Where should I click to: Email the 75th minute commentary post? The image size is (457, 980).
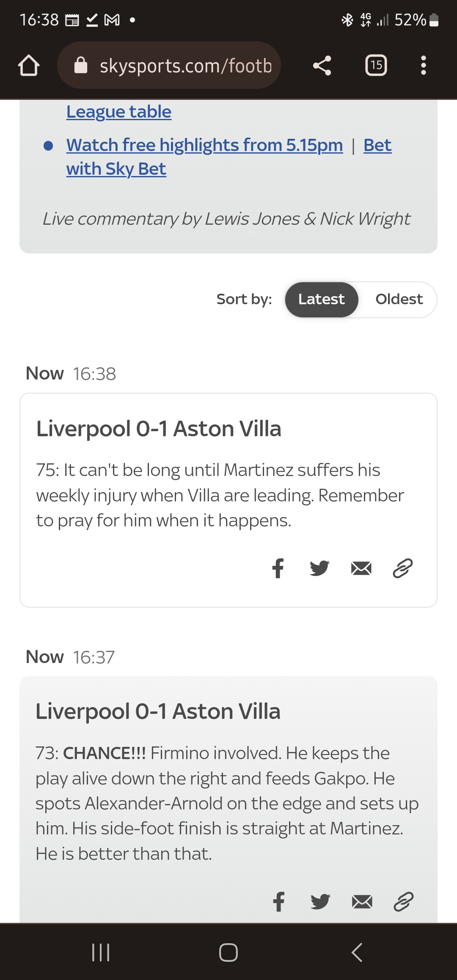[x=361, y=568]
